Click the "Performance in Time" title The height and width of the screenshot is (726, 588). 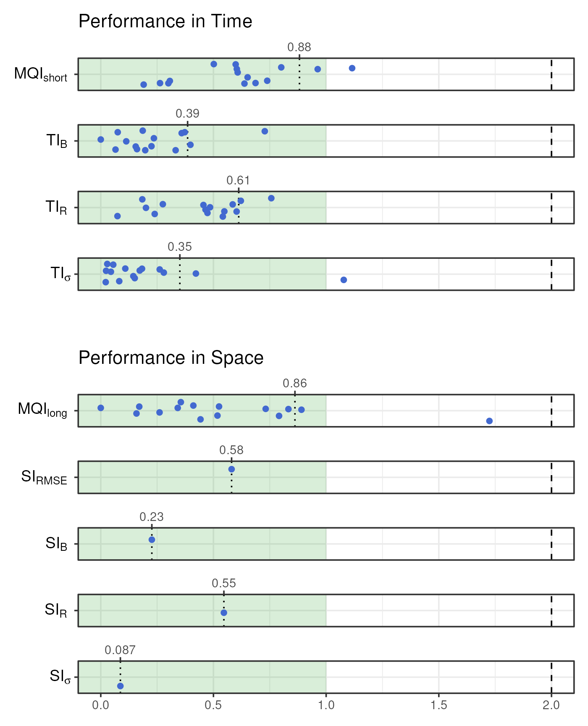click(165, 21)
